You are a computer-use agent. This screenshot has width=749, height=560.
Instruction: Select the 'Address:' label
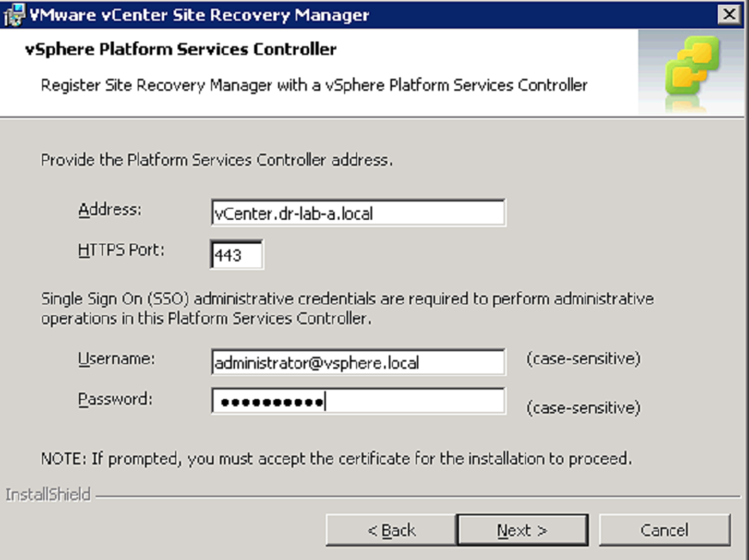[110, 210]
